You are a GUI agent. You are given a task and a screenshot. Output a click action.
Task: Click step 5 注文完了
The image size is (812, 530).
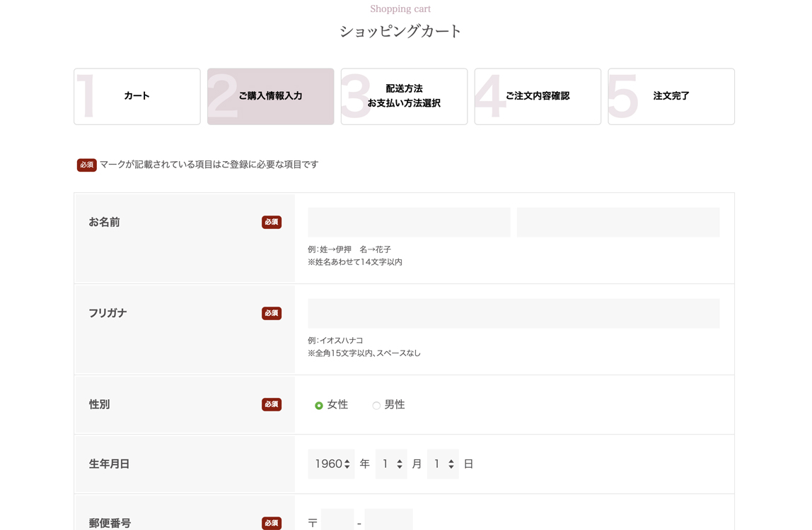tap(671, 96)
